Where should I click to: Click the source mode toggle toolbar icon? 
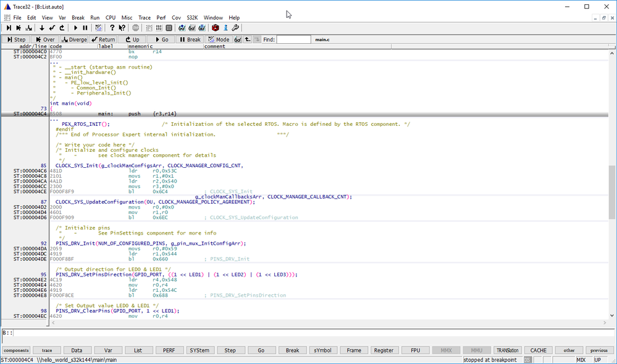98,28
